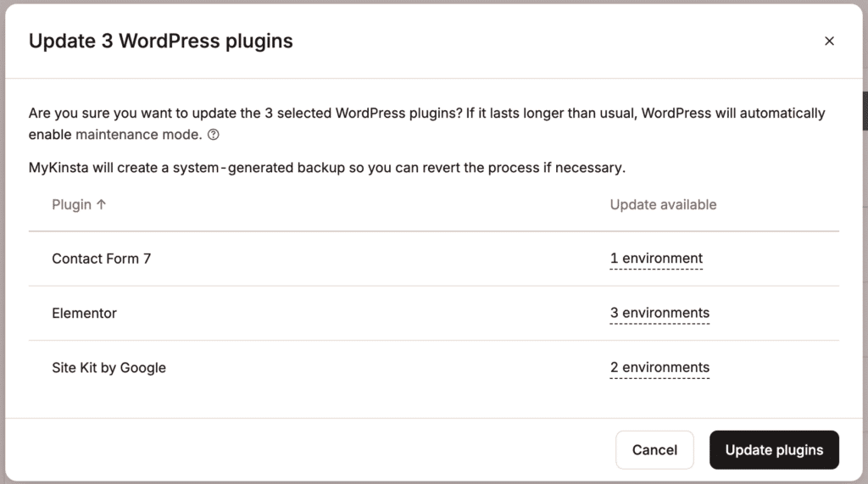Screen dimensions: 868x484
Task: Click the Plugin column sort arrow
Action: [x=101, y=204]
